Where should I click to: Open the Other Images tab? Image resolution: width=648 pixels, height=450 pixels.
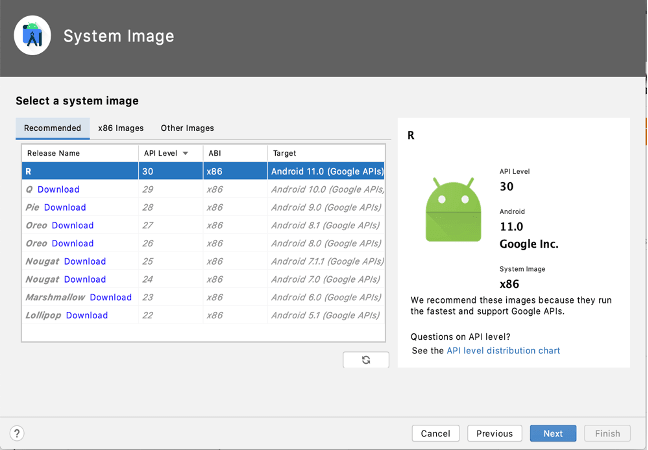pos(187,128)
